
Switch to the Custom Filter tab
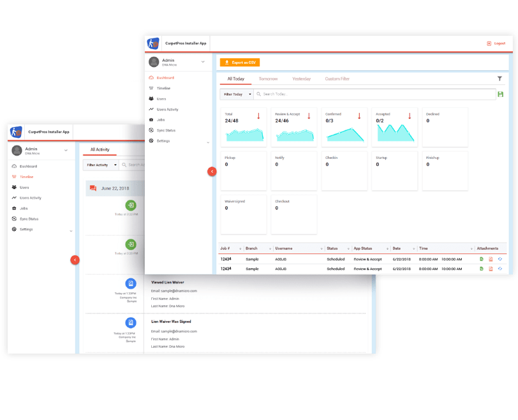click(x=337, y=79)
